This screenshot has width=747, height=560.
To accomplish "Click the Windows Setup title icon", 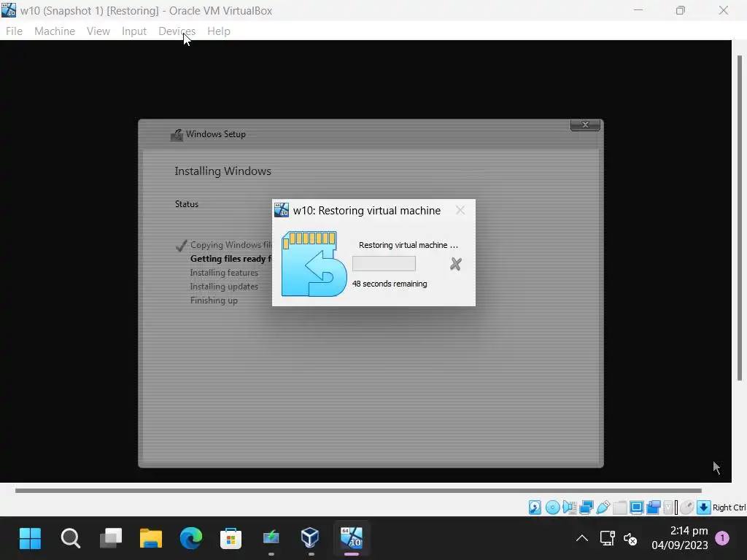I will pyautogui.click(x=177, y=135).
